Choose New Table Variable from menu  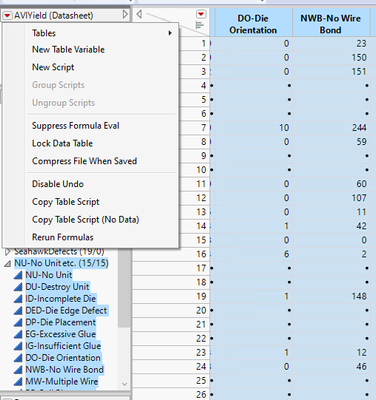tap(68, 49)
